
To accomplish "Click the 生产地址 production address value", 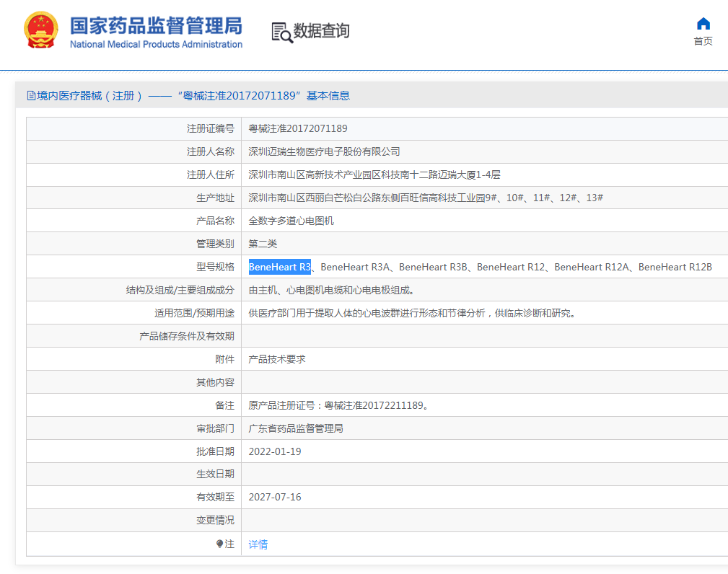I will pyautogui.click(x=426, y=198).
